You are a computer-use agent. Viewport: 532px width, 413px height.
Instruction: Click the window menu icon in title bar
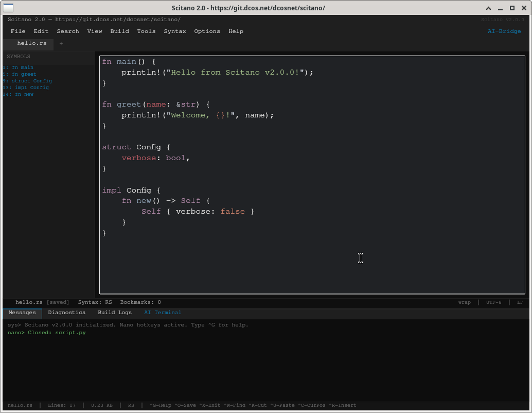coord(8,8)
